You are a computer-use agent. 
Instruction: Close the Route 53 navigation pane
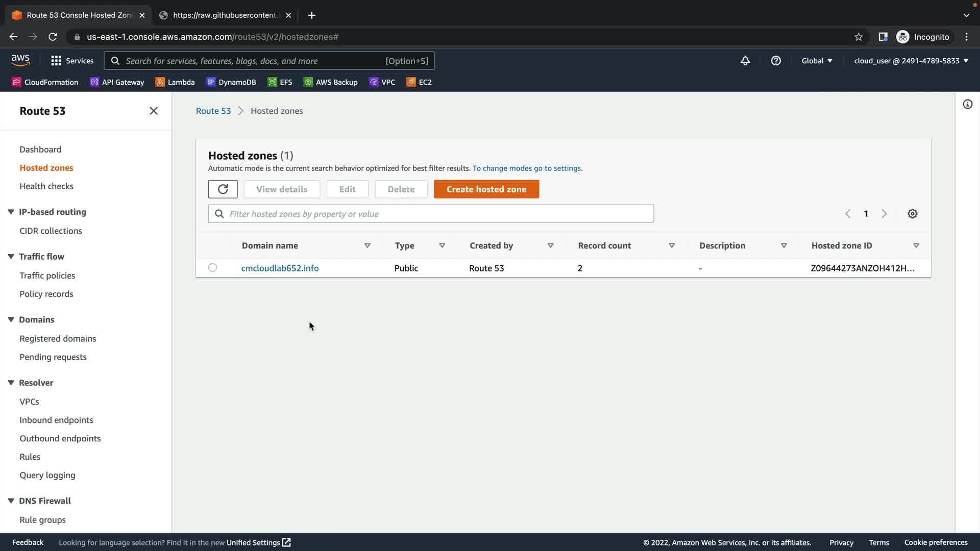[x=153, y=111]
